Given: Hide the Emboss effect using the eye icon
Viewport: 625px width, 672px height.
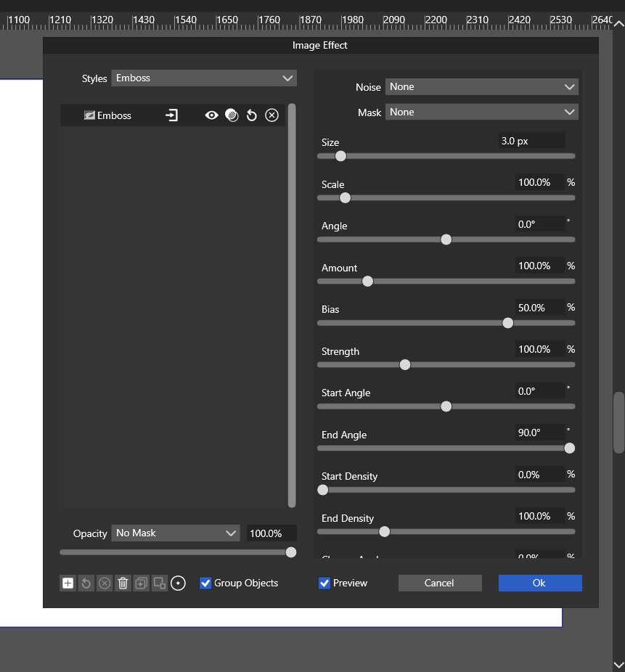Looking at the screenshot, I should 211,115.
